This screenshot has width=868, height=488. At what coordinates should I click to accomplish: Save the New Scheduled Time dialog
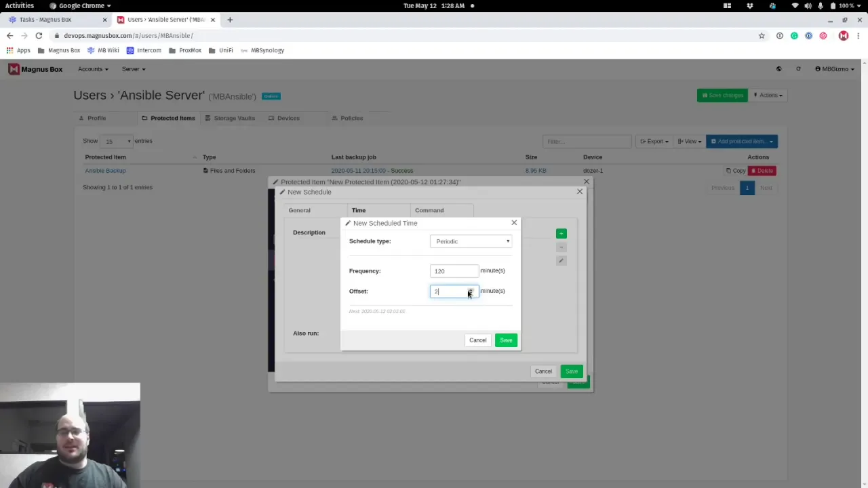tap(506, 340)
